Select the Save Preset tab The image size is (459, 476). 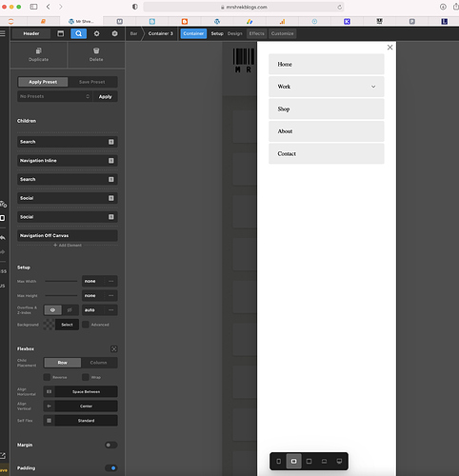[92, 82]
